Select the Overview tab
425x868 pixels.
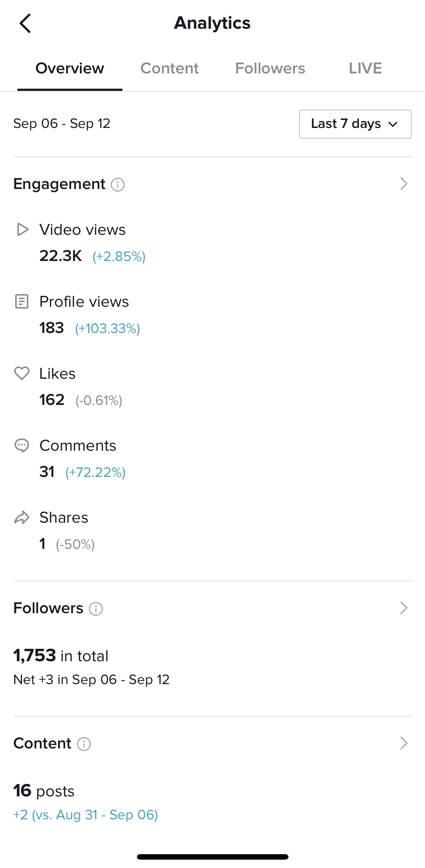pyautogui.click(x=70, y=68)
